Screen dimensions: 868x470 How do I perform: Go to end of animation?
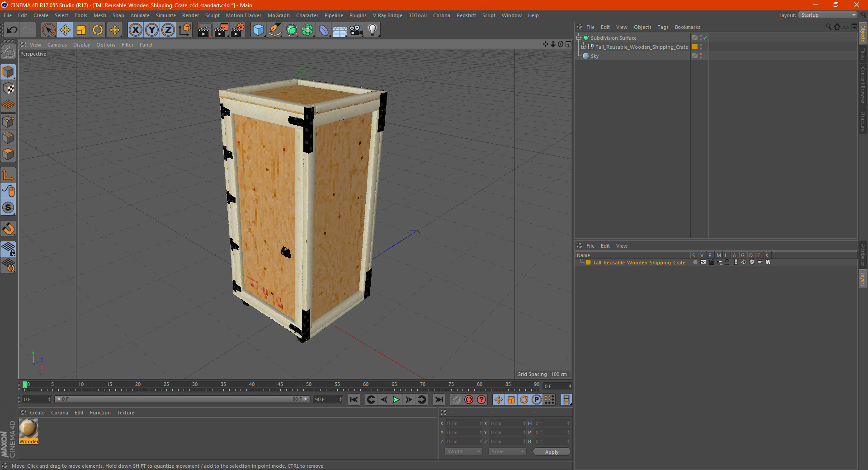[x=439, y=399]
